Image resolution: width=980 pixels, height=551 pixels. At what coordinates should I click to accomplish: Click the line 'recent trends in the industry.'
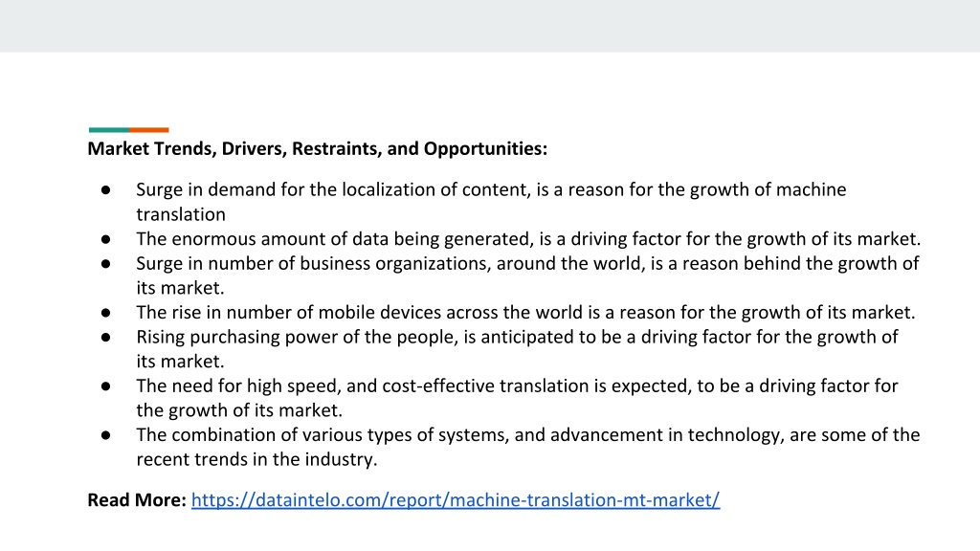(256, 459)
